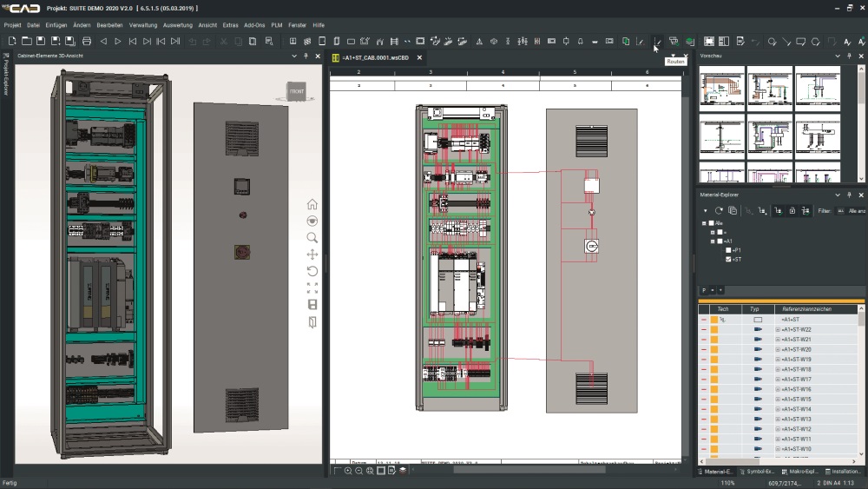Check the Alle checkbox
Viewport: 868px width, 489px height.
[712, 223]
